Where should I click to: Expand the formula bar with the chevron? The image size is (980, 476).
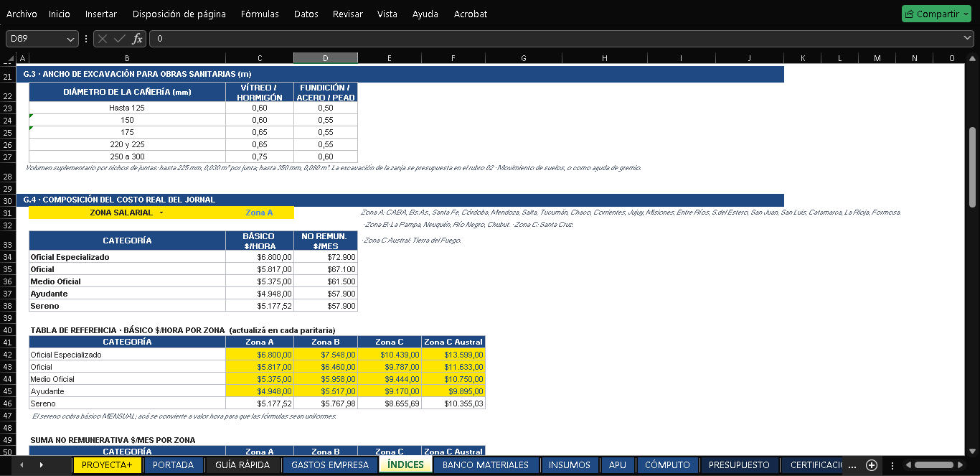(968, 38)
